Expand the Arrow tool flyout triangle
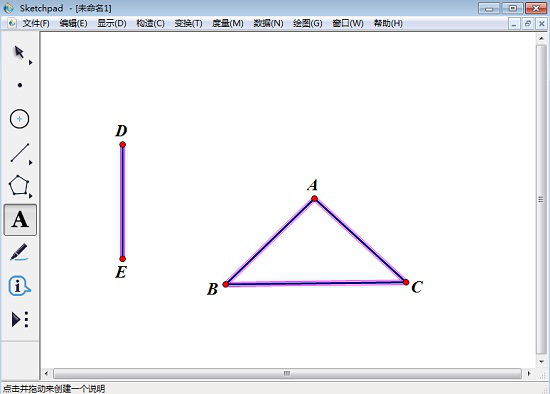 tap(31, 62)
